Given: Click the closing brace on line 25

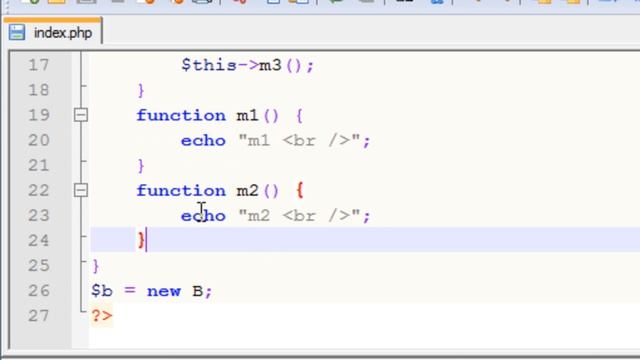Looking at the screenshot, I should pyautogui.click(x=96, y=266).
